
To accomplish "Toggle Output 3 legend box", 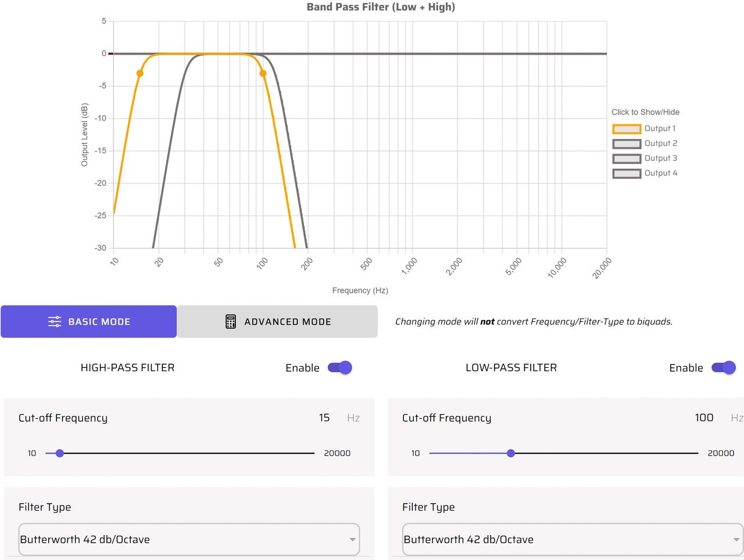I will pos(627,159).
